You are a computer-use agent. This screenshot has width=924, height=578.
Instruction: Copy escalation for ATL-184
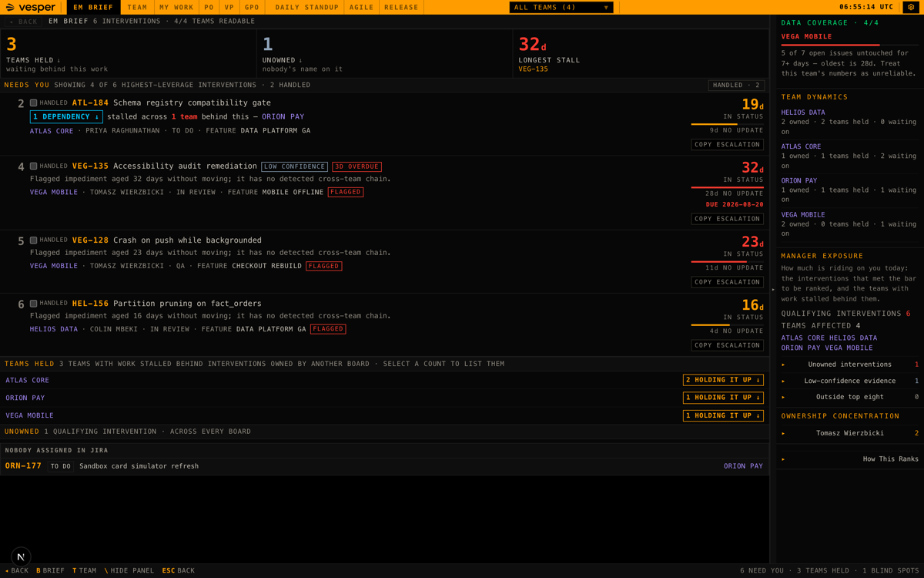(x=727, y=144)
